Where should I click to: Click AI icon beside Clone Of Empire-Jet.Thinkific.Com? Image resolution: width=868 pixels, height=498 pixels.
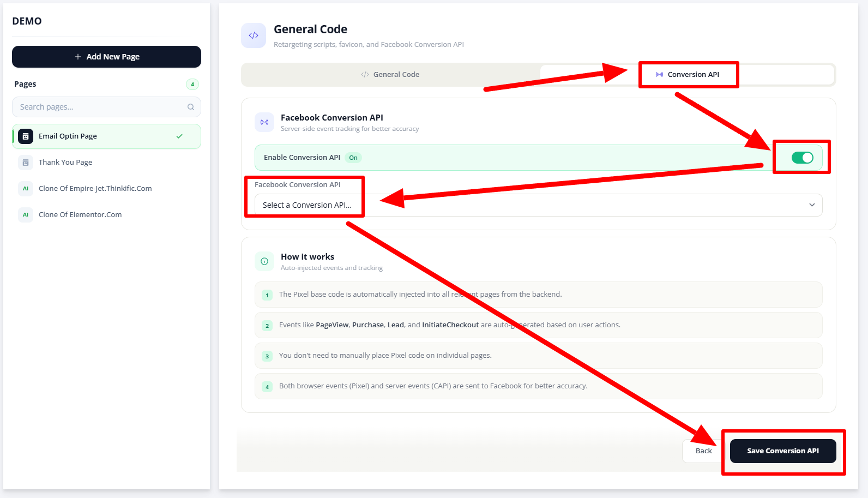click(x=26, y=189)
